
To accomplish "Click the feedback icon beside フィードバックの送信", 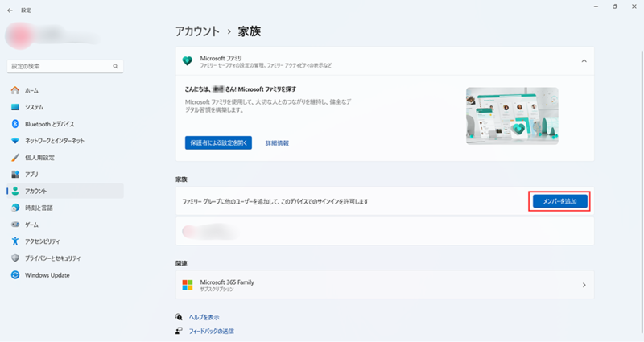I will 179,331.
